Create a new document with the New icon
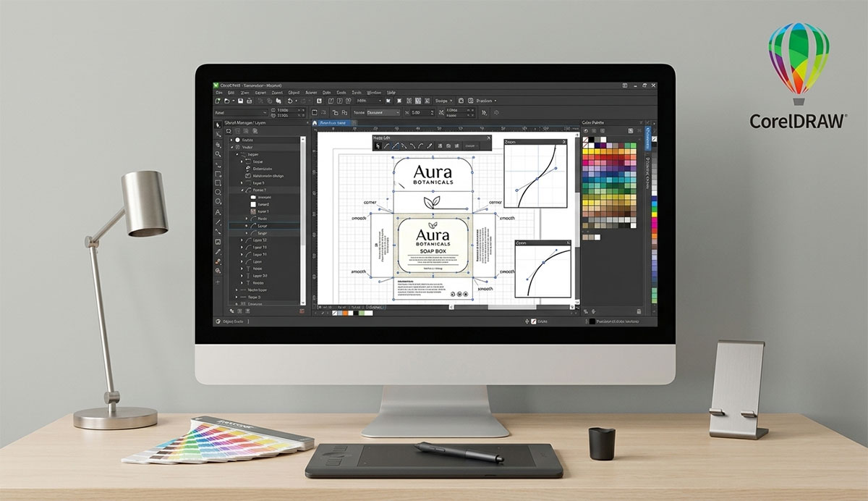 (x=218, y=101)
